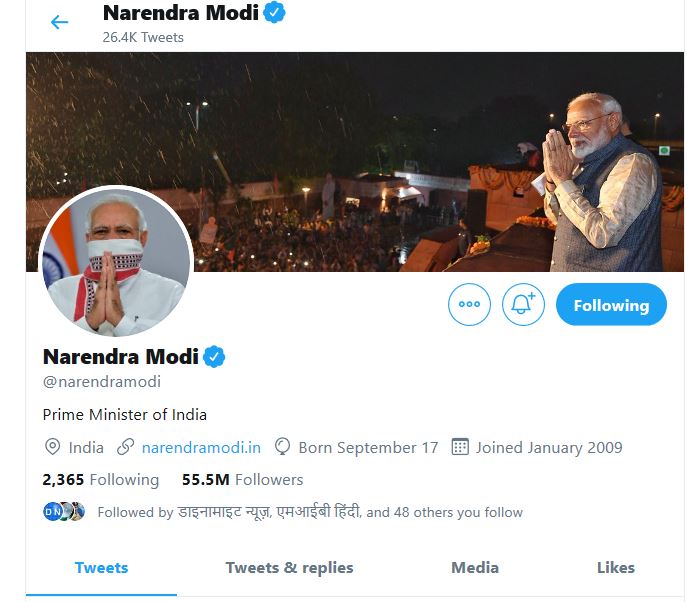This screenshot has width=700, height=602.
Task: Click verified badge next to profile name
Action: pyautogui.click(x=215, y=357)
